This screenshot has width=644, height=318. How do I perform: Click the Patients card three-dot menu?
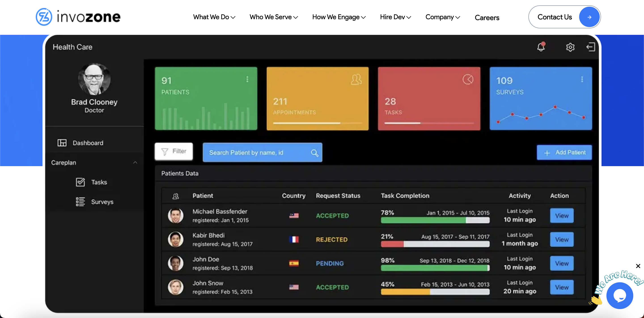[x=247, y=79]
